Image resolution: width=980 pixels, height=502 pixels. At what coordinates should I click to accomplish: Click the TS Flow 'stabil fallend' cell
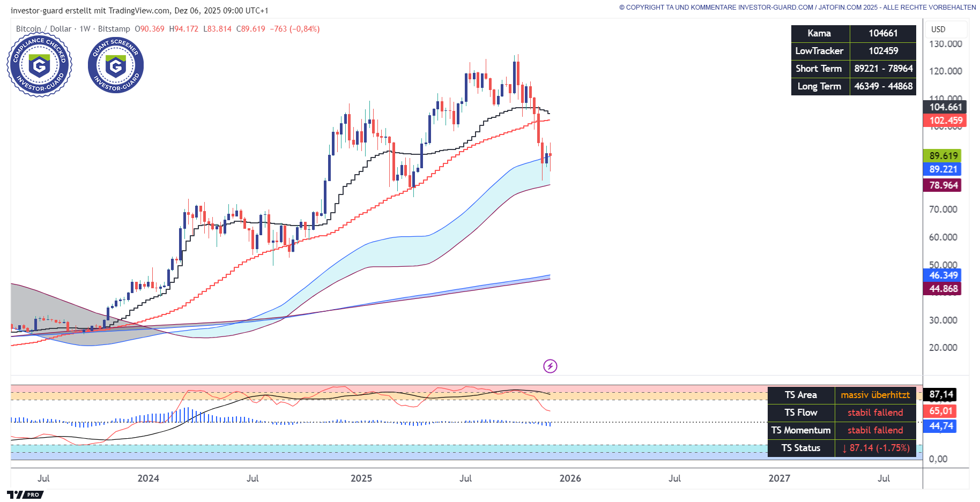click(x=875, y=413)
